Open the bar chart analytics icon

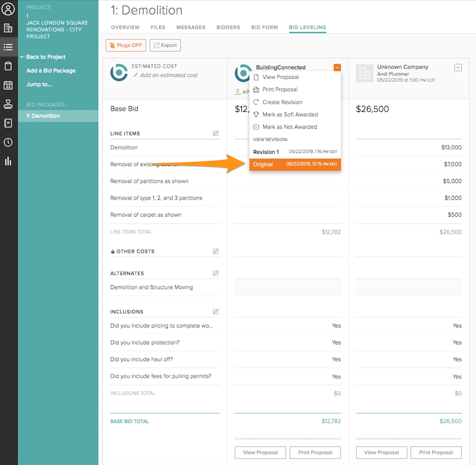point(8,161)
